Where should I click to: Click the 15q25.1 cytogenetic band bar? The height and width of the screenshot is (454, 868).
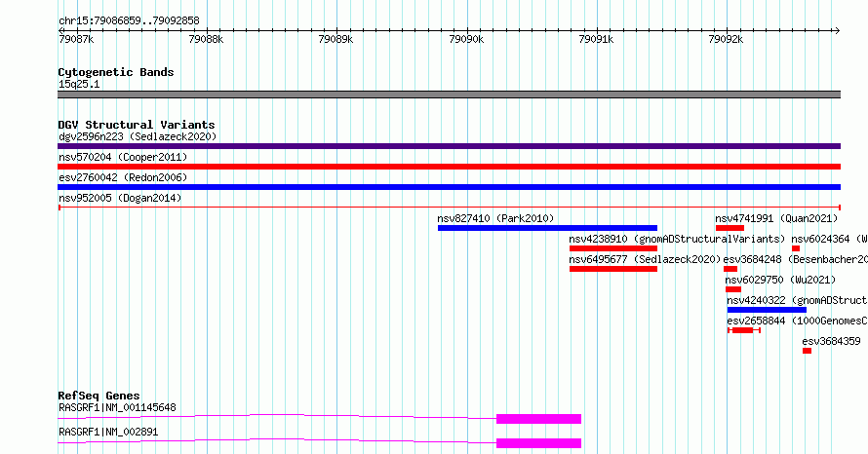pos(449,95)
